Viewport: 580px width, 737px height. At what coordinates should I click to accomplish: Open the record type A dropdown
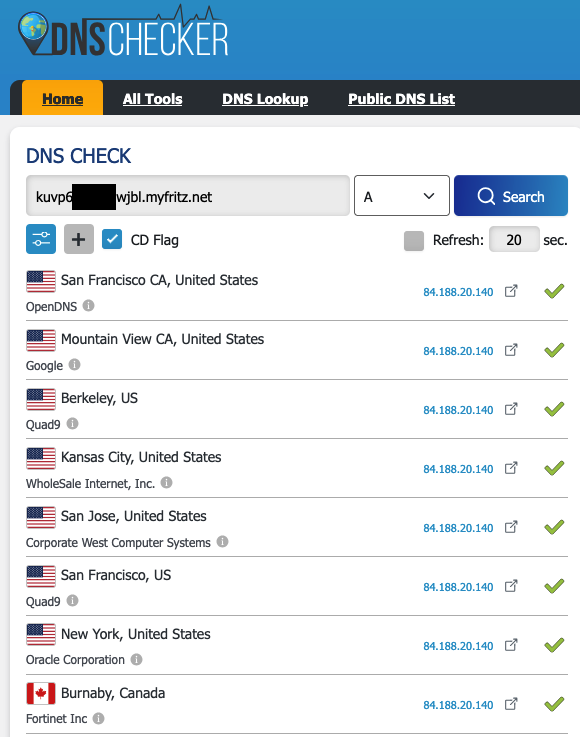401,196
